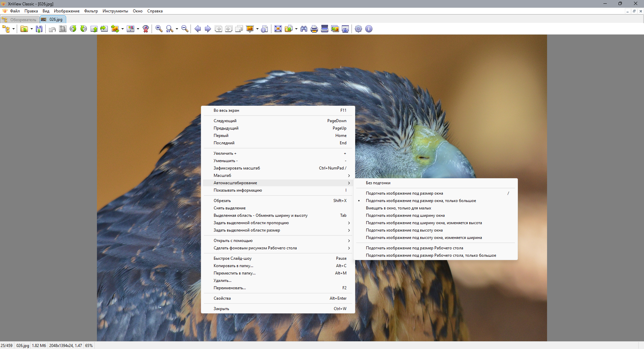This screenshot has width=644, height=349.
Task: Select 'Без подгонки' auto-scale option
Action: [378, 183]
